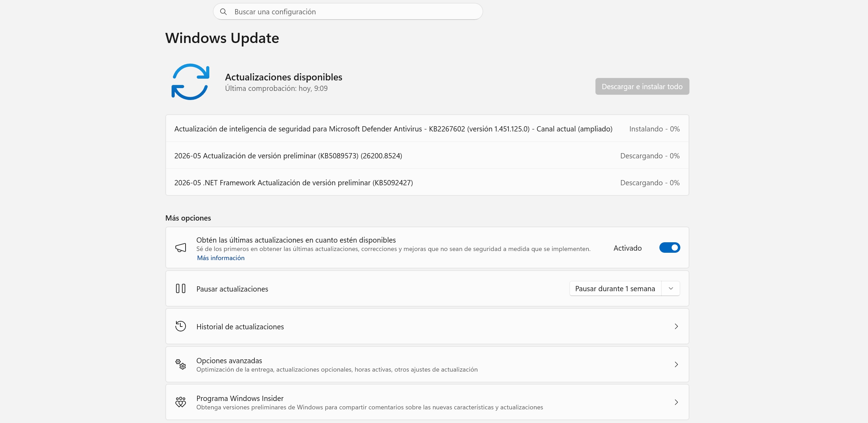The image size is (868, 423).
Task: Click the Historial de actualizaciones label
Action: click(x=240, y=327)
